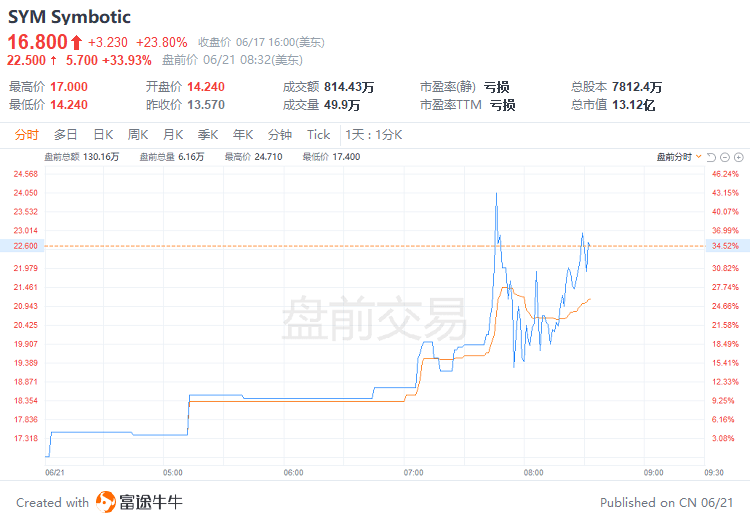The image size is (750, 523).
Task: Select the 周K weekly candlestick tab
Action: pos(138,135)
